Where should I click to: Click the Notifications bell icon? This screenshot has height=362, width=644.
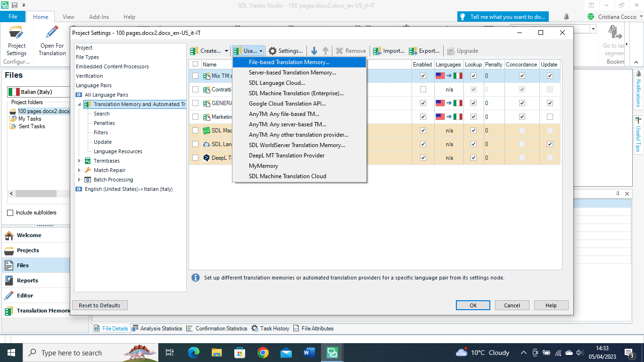(x=566, y=16)
